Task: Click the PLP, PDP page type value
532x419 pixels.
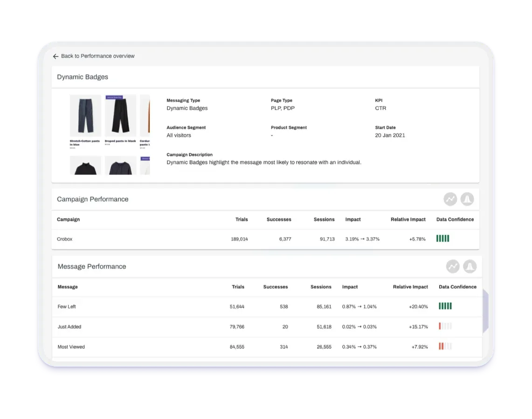Action: [283, 108]
